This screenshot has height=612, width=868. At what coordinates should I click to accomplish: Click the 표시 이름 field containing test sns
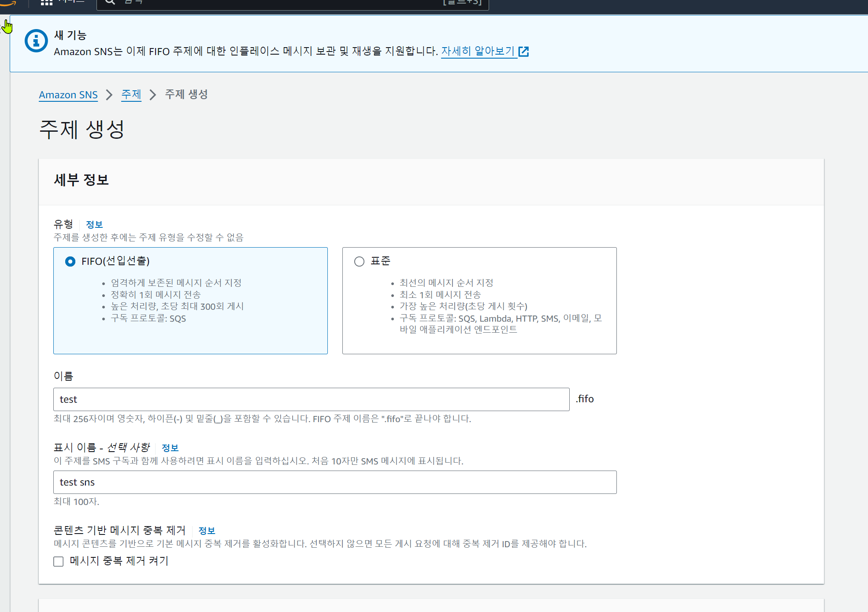(x=335, y=482)
